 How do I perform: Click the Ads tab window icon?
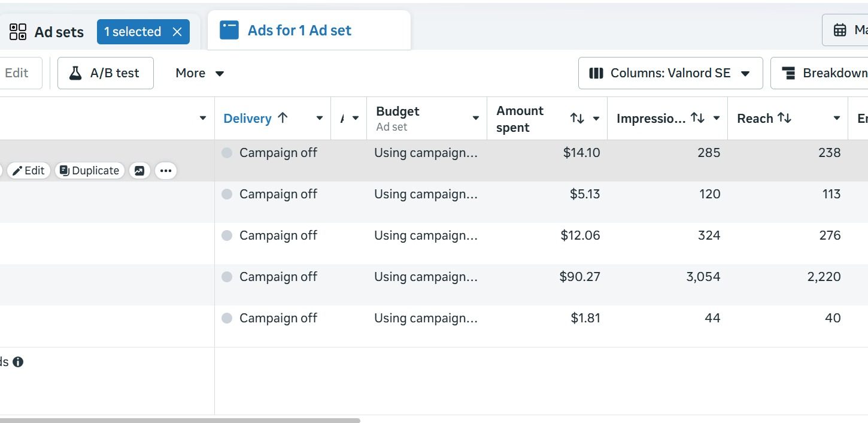229,30
